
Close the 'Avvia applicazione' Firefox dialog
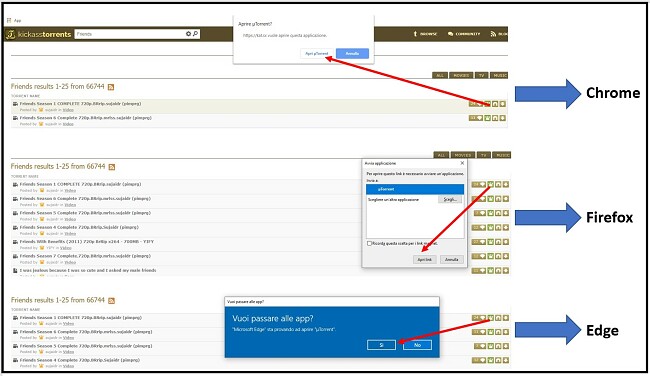462,163
